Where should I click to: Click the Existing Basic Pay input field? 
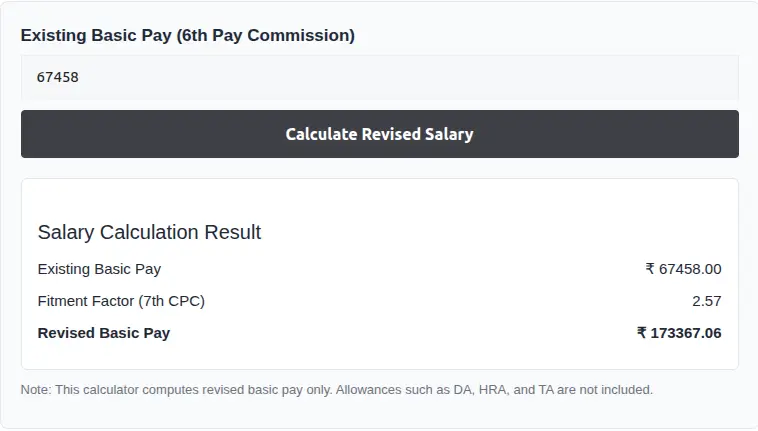click(379, 77)
